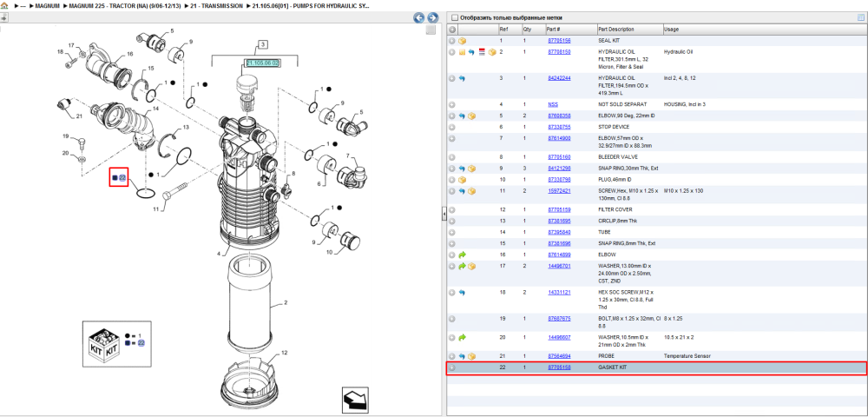Screen dimensions: 868x417
Task: Select 'CIRCLIP,8mm Thk' description text
Action: [x=618, y=221]
